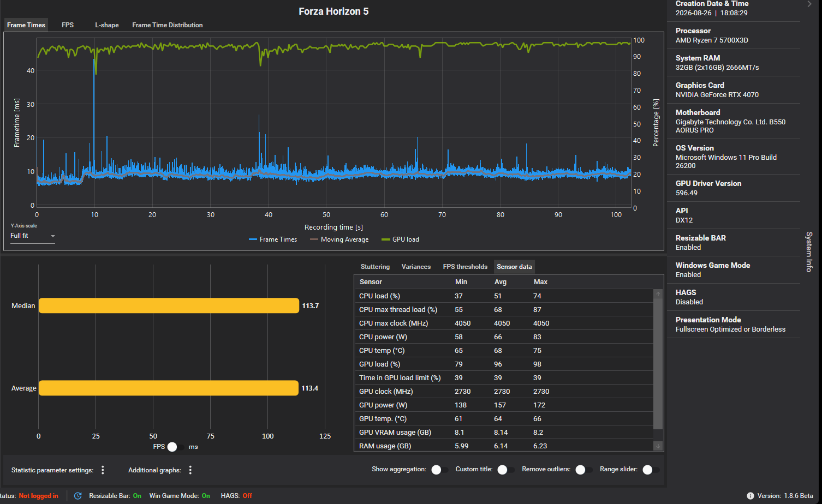Click the sensor table vertical scrollbar
Viewport: 822px width, 504px height.
pyautogui.click(x=658, y=364)
